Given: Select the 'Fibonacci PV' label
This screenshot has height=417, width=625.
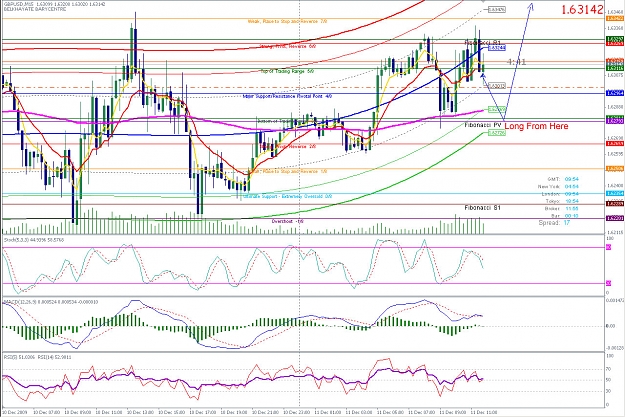Looking at the screenshot, I should click(482, 125).
